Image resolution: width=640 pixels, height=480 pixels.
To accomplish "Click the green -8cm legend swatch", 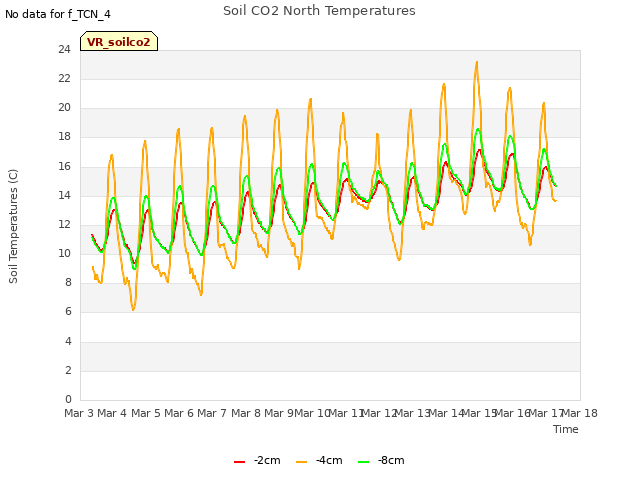I will click(x=363, y=462).
